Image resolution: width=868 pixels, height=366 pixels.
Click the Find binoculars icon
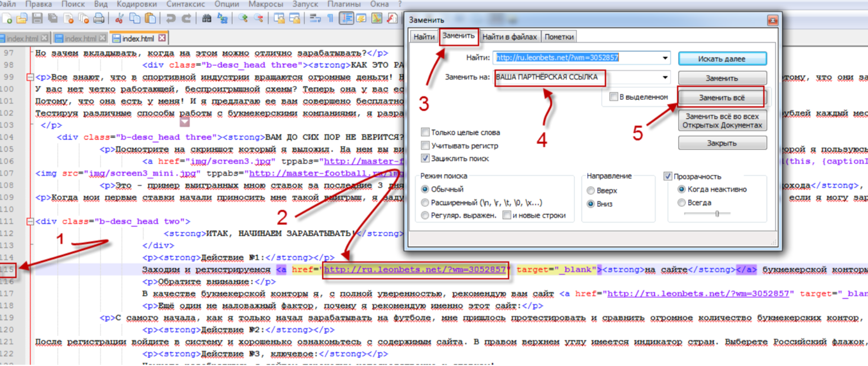206,19
